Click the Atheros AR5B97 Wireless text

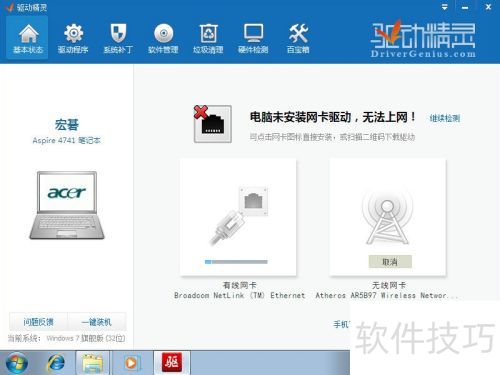coord(387,295)
